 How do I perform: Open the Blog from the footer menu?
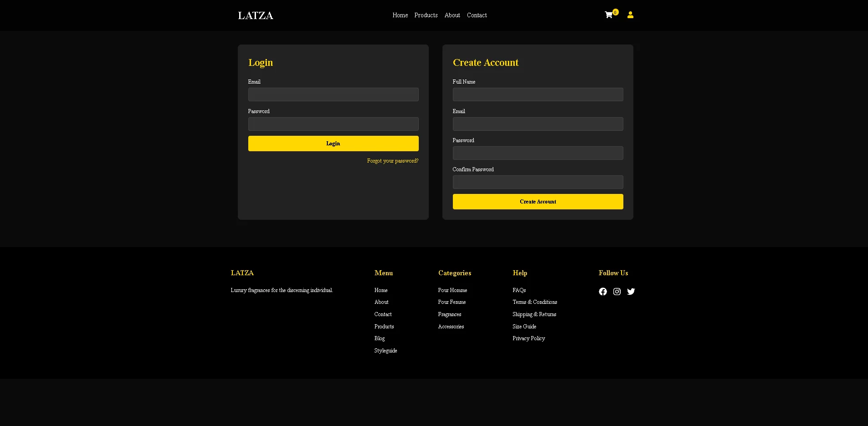click(x=379, y=338)
